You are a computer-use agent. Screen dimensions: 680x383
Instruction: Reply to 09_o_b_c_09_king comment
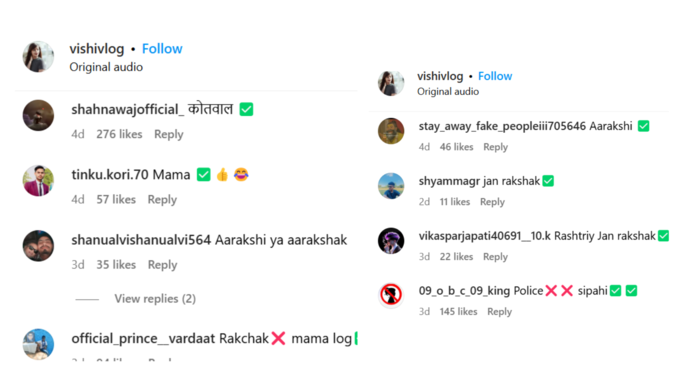pyautogui.click(x=499, y=311)
